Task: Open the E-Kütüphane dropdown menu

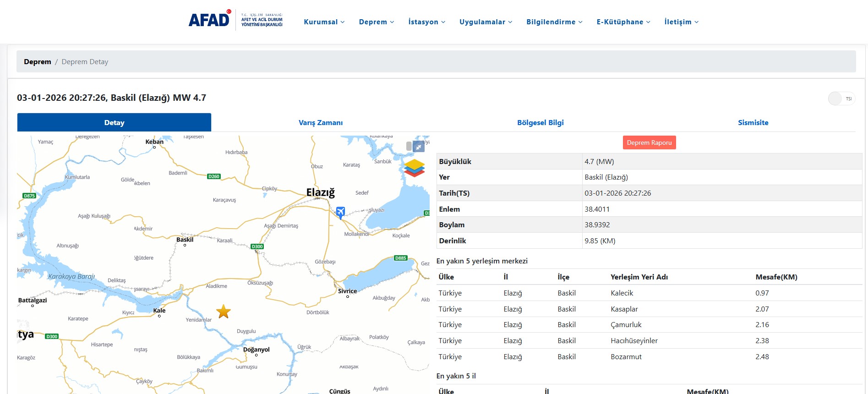Action: coord(623,22)
